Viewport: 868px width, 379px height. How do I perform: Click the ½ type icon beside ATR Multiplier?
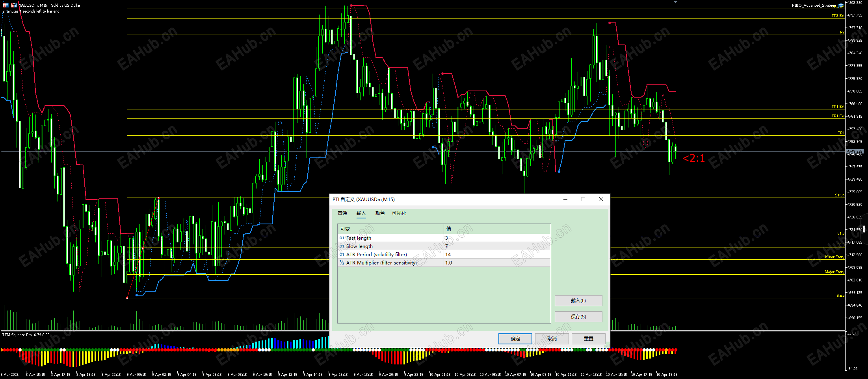(x=342, y=263)
